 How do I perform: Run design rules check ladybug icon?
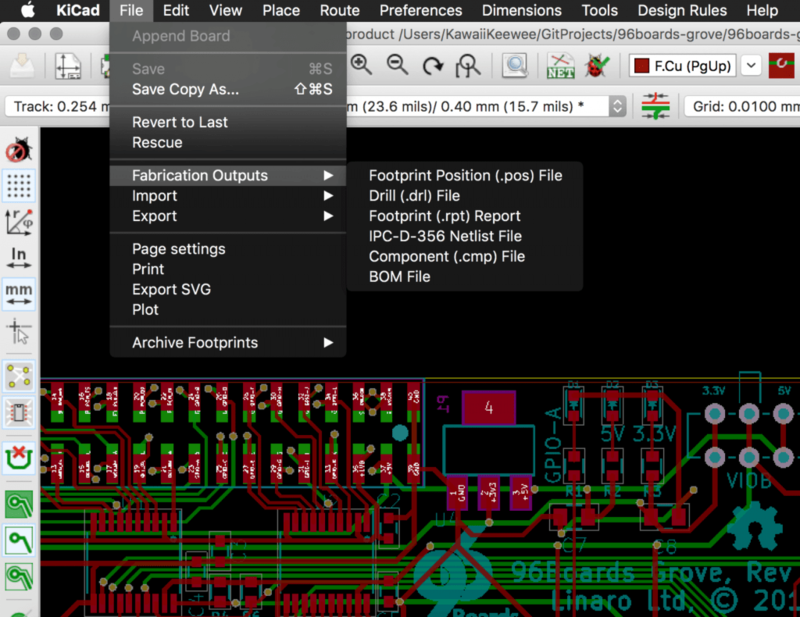[595, 67]
